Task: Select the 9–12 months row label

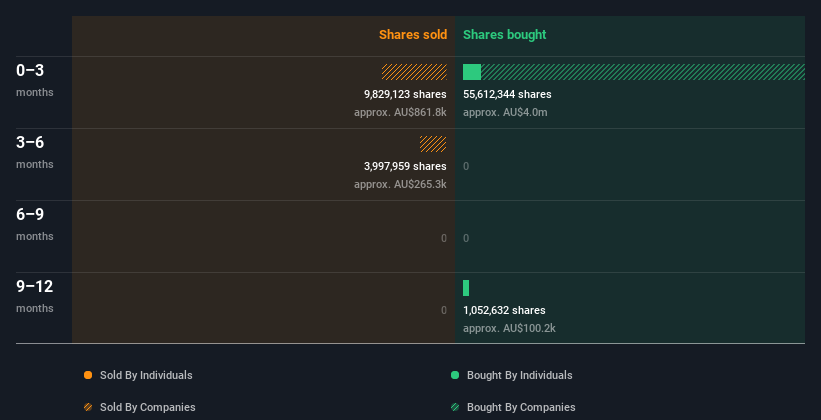Action: (35, 296)
